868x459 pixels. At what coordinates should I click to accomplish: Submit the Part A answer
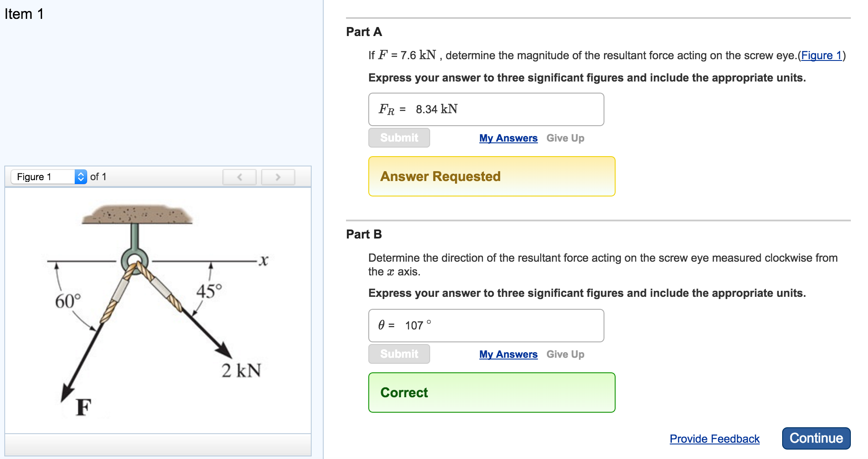[398, 138]
